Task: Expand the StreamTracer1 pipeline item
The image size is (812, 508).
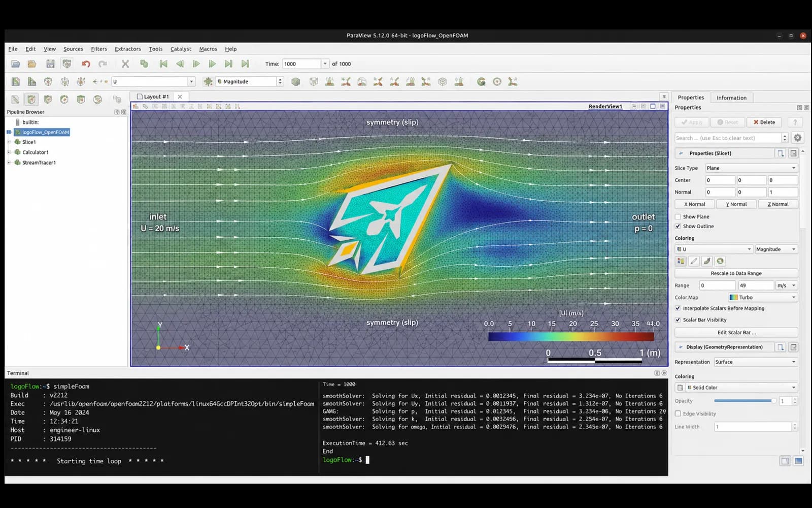Action: pyautogui.click(x=9, y=163)
